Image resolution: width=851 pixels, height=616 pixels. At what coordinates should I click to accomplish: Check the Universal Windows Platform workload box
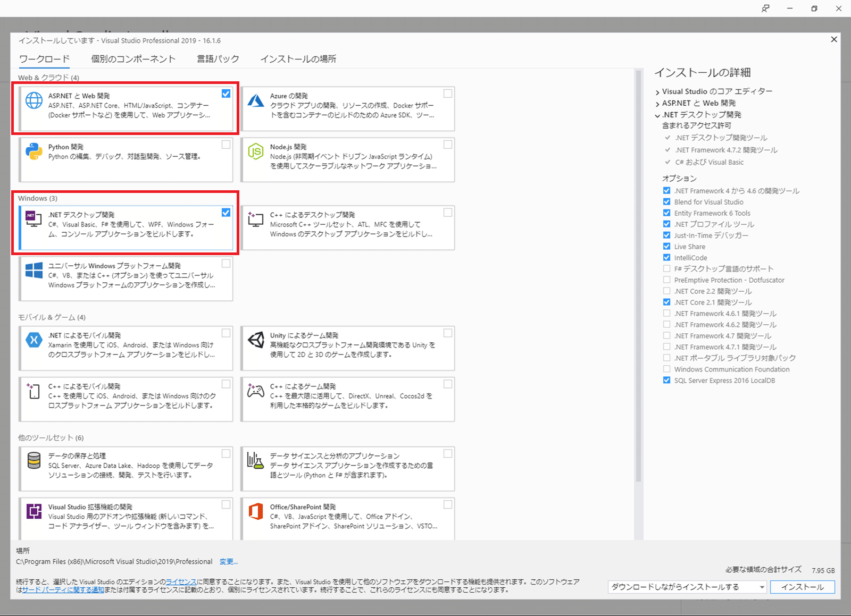[226, 264]
